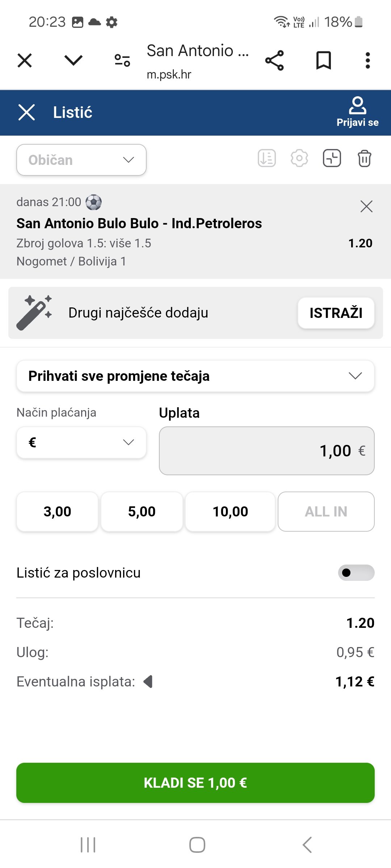Image resolution: width=391 pixels, height=868 pixels.
Task: Tap the sort selections list icon
Action: tap(267, 158)
